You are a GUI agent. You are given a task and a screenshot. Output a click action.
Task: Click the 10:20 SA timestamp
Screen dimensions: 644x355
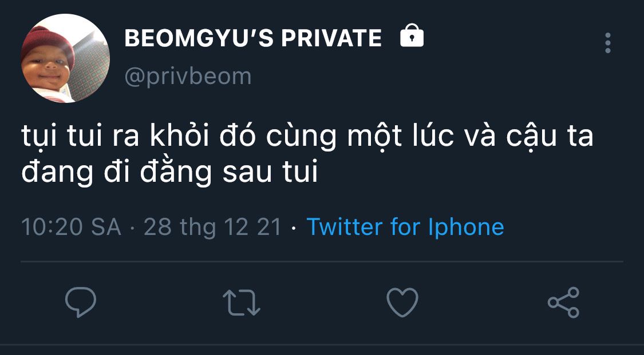pos(71,227)
